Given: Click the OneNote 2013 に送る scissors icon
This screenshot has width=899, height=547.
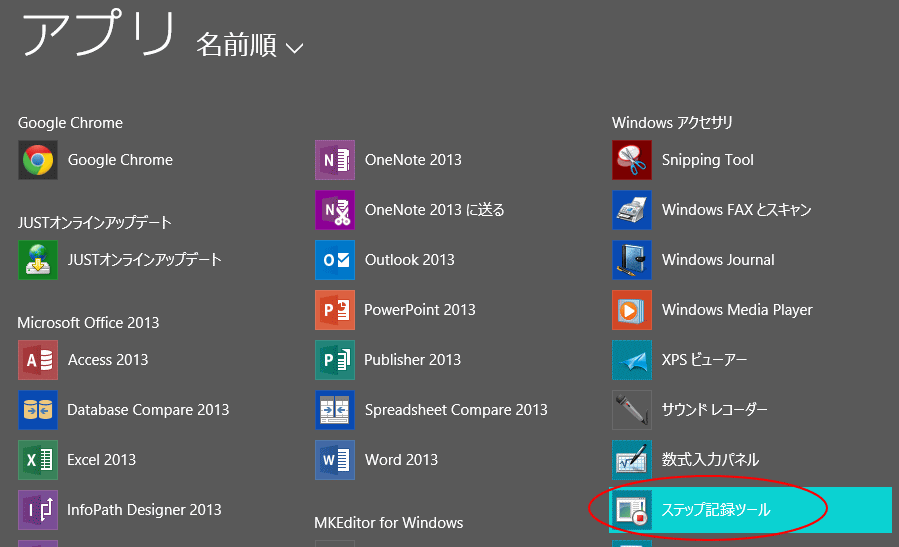Looking at the screenshot, I should click(x=335, y=210).
